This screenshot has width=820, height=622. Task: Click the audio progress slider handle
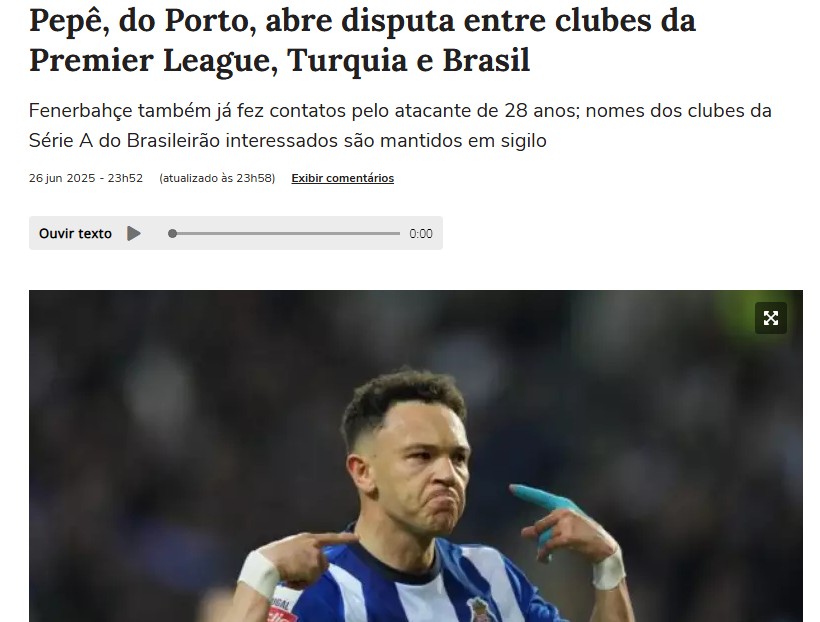point(172,233)
